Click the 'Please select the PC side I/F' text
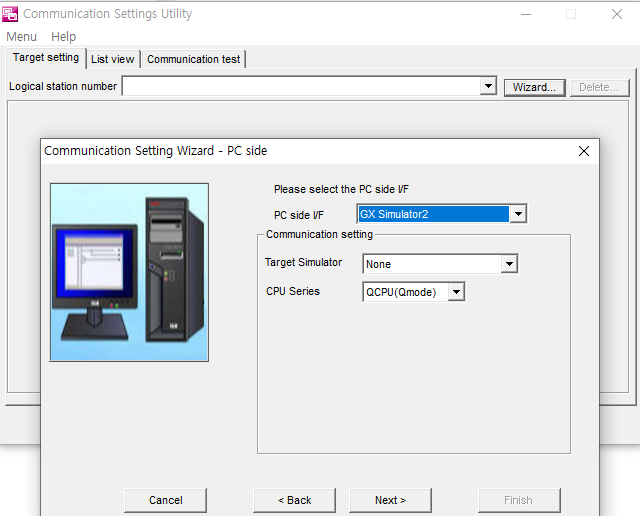Screen dimensions: 640x516 point(341,189)
